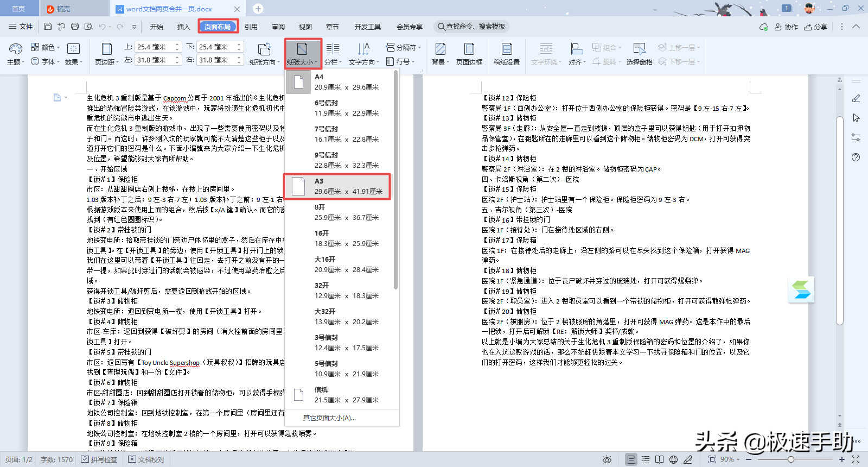Open the 背景 page background dropdown
The width and height of the screenshot is (868, 467).
point(441,54)
